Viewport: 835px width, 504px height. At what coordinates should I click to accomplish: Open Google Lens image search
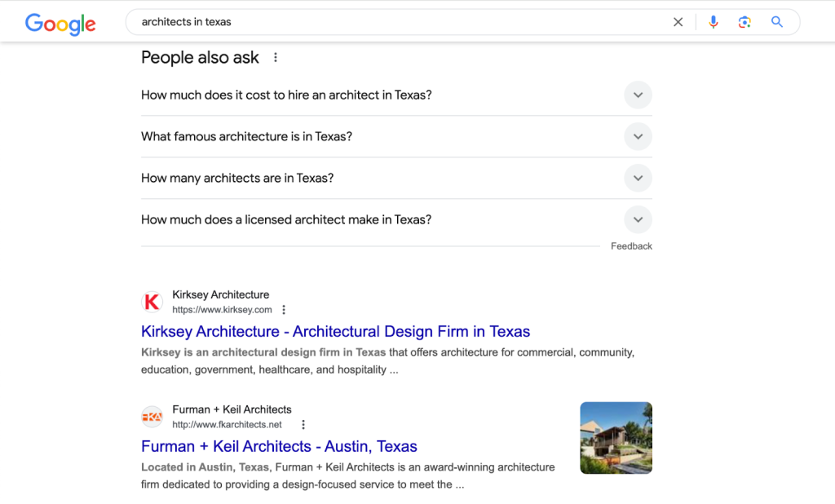click(x=744, y=22)
